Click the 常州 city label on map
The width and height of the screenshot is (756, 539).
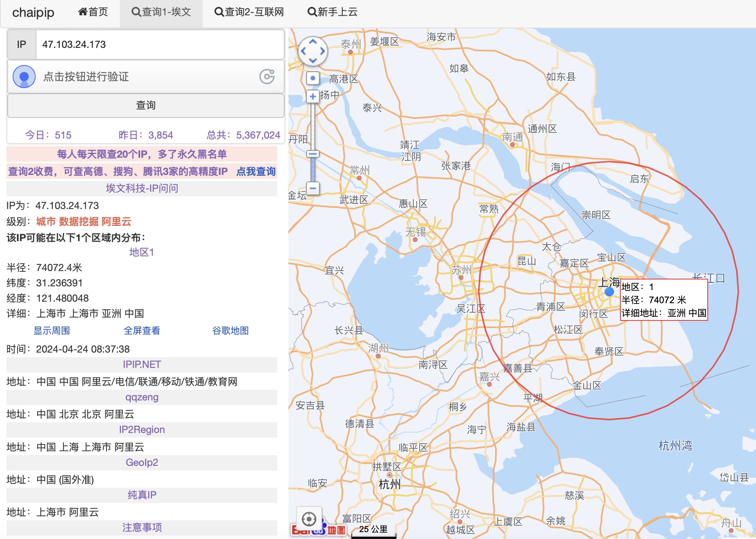[x=360, y=170]
